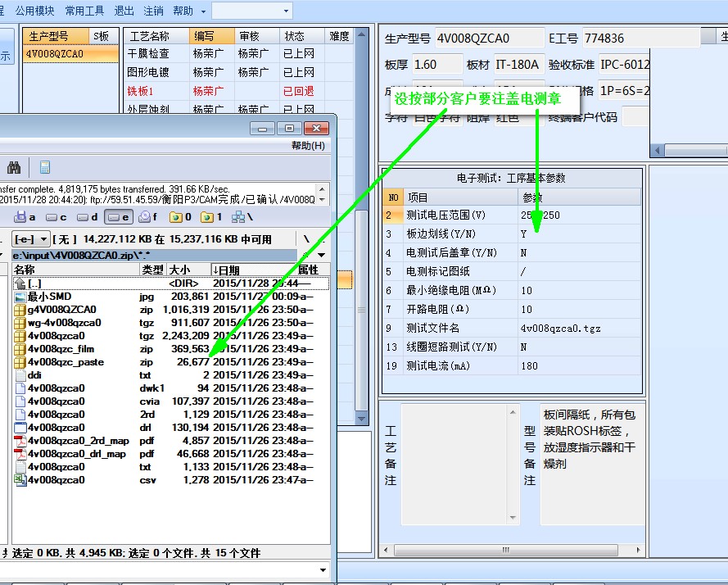Open the 公用模块 menu
This screenshot has width=728, height=585.
(35, 11)
